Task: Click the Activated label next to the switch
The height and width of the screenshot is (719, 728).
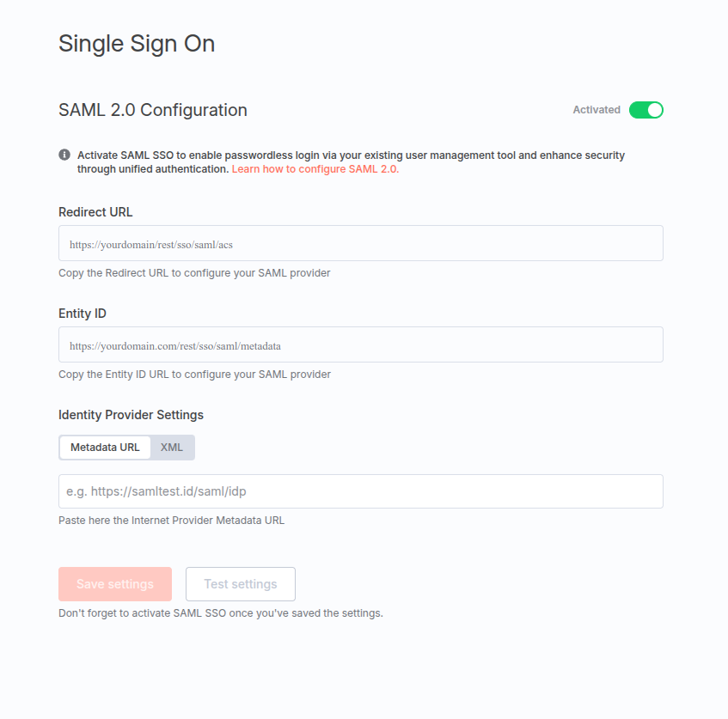Action: click(596, 110)
